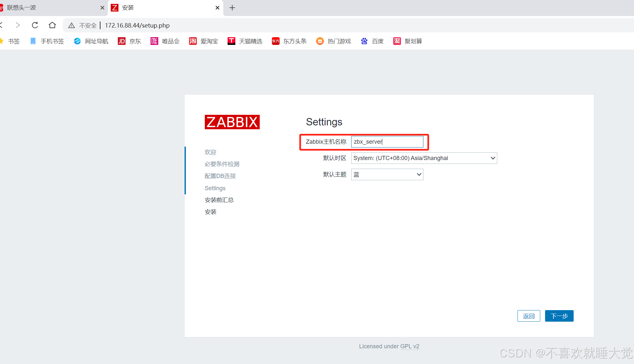Select the 安装前汇总 setup step
The width and height of the screenshot is (634, 364).
pyautogui.click(x=219, y=200)
